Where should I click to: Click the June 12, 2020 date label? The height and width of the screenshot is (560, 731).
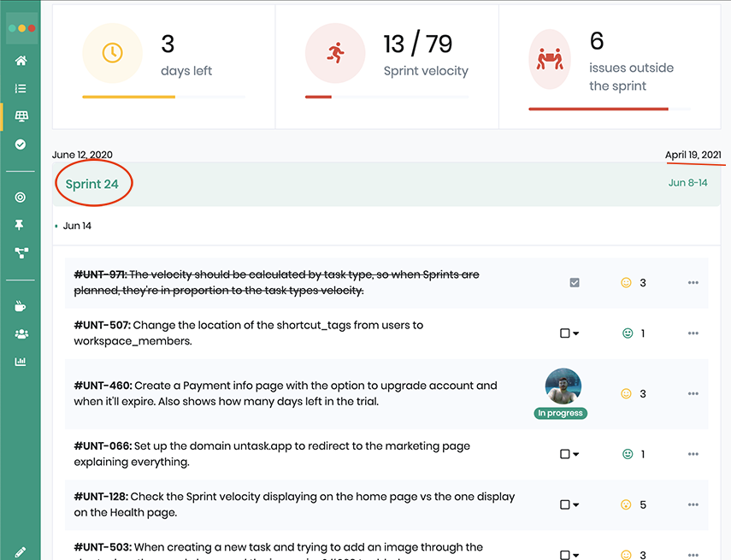coord(82,155)
